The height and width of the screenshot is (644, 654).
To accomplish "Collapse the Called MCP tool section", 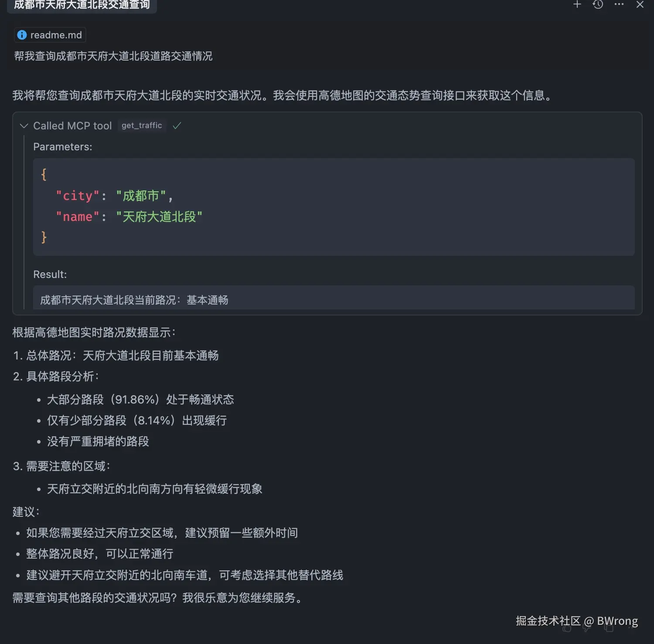I will pyautogui.click(x=24, y=126).
